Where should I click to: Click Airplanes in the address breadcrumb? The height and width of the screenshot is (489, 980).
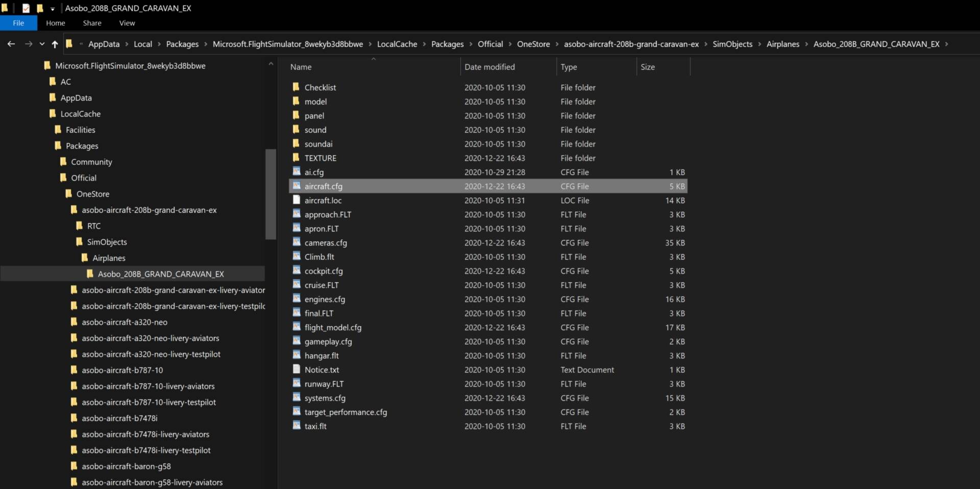[x=783, y=44]
